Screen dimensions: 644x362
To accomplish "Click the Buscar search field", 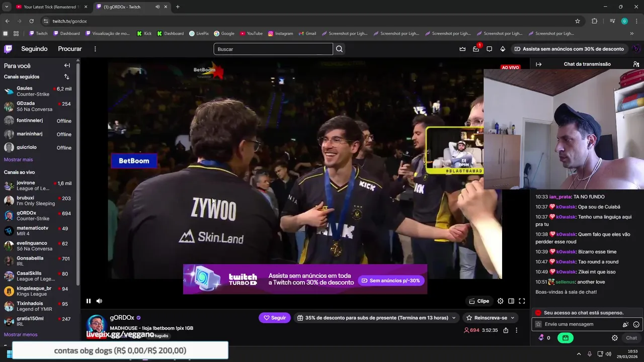I will pyautogui.click(x=273, y=49).
